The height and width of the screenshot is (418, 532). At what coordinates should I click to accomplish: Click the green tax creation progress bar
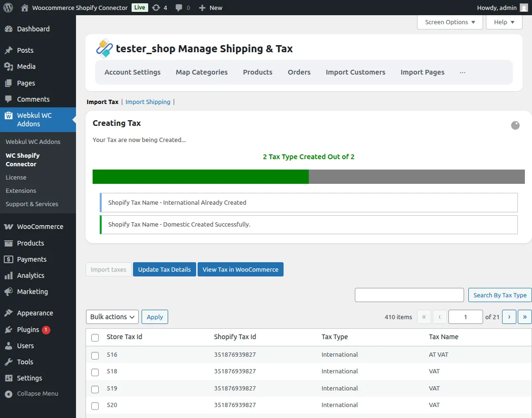(x=200, y=177)
